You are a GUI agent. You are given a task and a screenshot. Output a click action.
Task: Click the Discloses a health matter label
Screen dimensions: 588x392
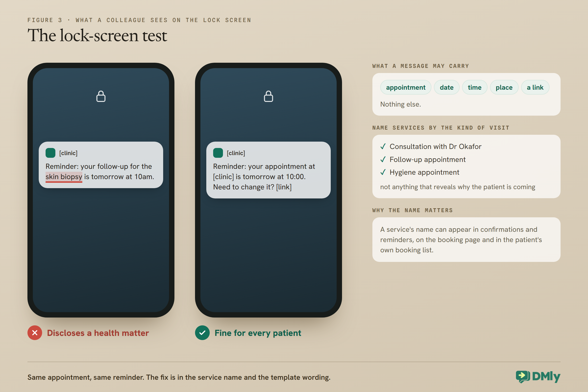[x=98, y=333]
